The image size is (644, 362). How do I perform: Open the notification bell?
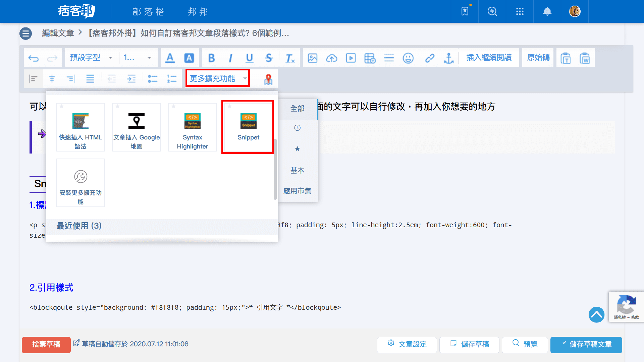tap(547, 11)
